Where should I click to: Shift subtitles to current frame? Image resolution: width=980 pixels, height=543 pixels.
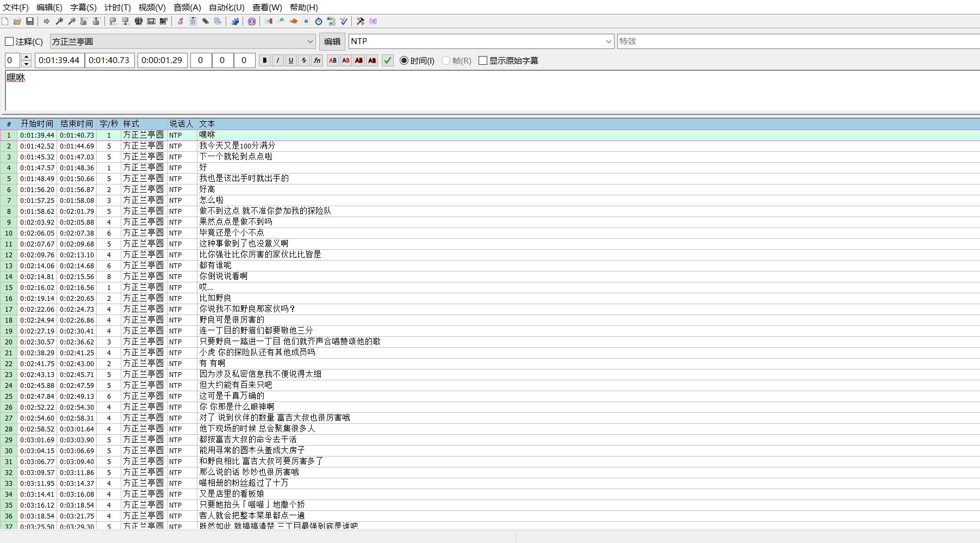click(164, 21)
